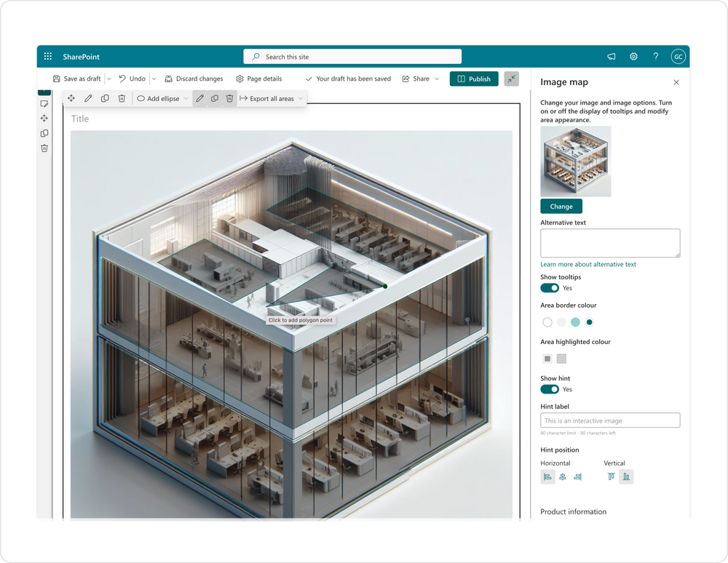
Task: Turn off Show hint
Action: (x=549, y=389)
